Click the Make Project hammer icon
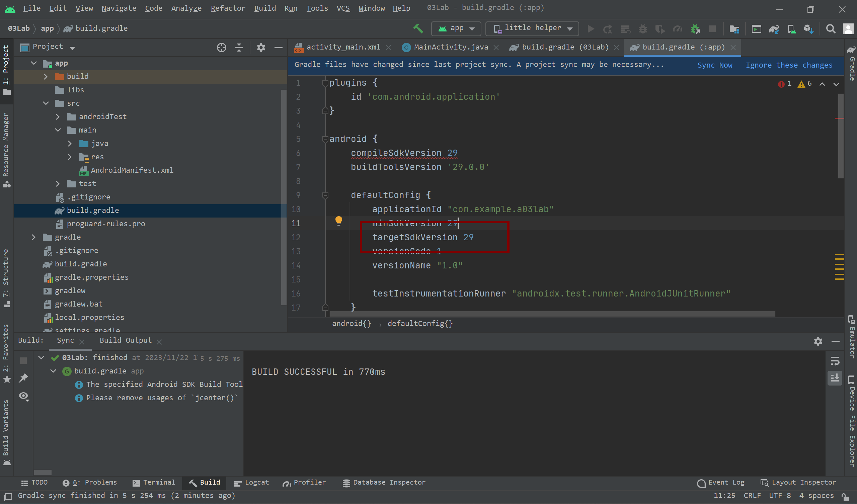Image resolution: width=857 pixels, height=504 pixels. (x=418, y=28)
